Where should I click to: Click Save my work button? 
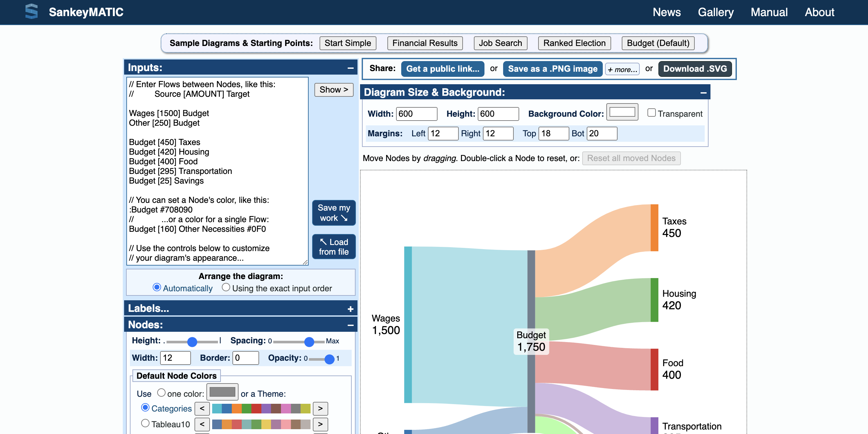click(x=334, y=212)
